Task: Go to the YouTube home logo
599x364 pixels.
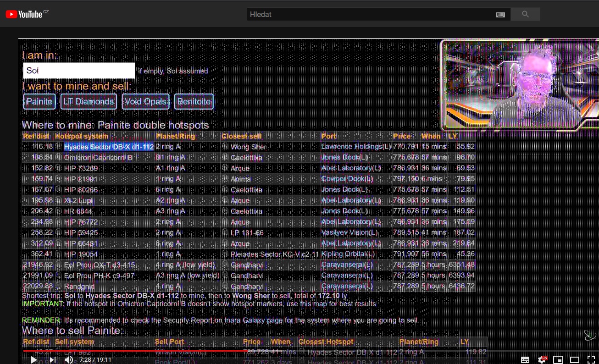Action: coord(24,14)
